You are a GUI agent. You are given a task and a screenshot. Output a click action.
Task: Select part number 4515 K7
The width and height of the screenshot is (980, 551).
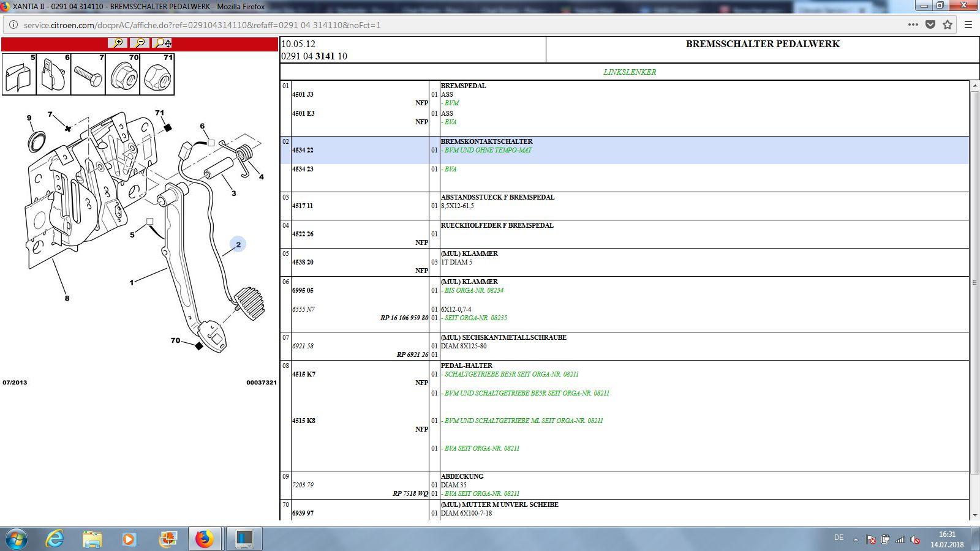tap(304, 375)
